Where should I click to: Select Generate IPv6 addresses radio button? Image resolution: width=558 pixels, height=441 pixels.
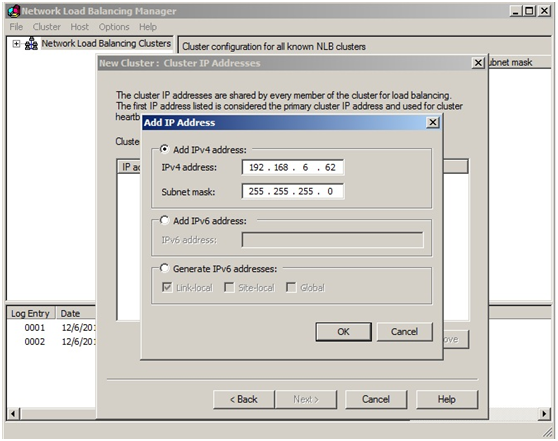[x=164, y=268]
